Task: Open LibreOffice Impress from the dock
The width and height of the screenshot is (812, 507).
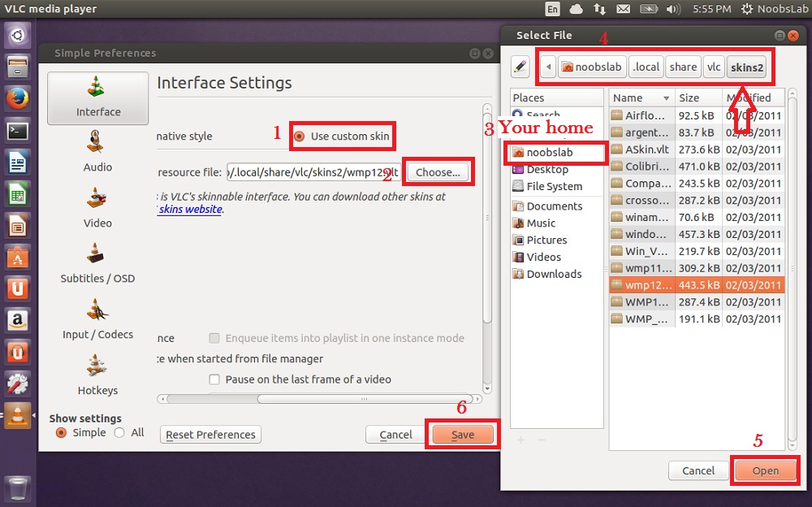Action: click(18, 227)
